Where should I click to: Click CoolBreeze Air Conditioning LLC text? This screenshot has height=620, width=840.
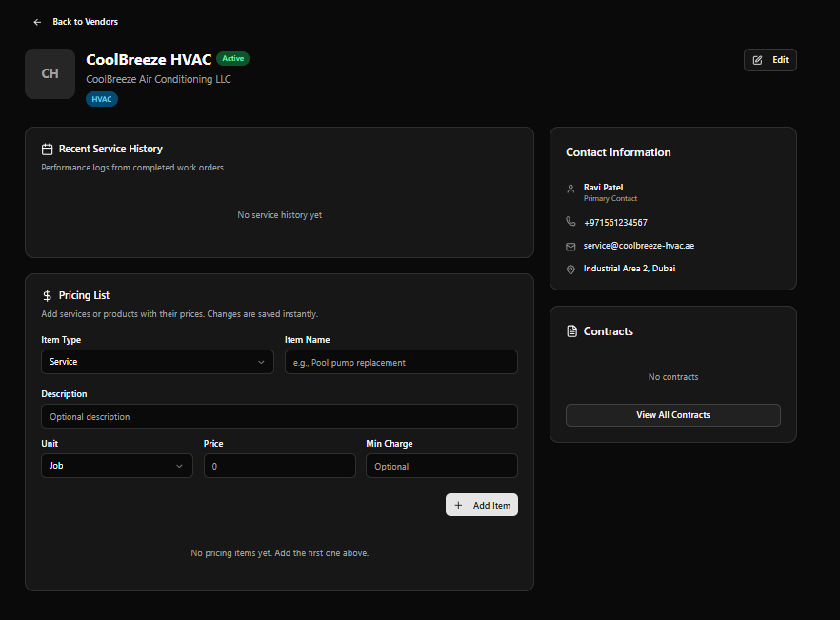158,79
